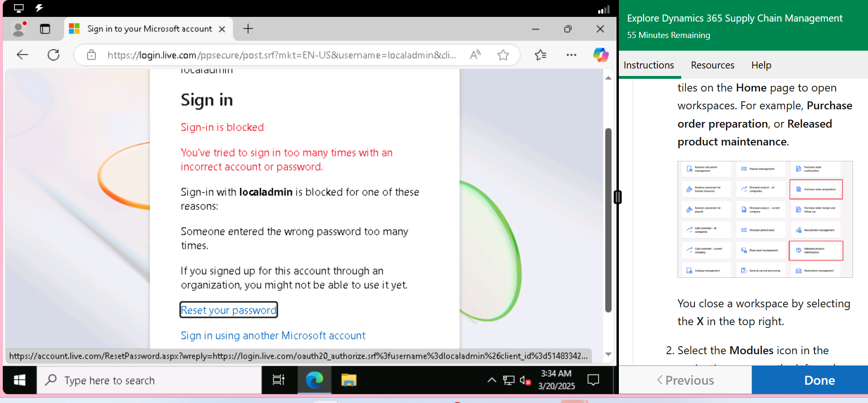Image resolution: width=868 pixels, height=403 pixels.
Task: Minimize the Edge browser window
Action: (535, 29)
